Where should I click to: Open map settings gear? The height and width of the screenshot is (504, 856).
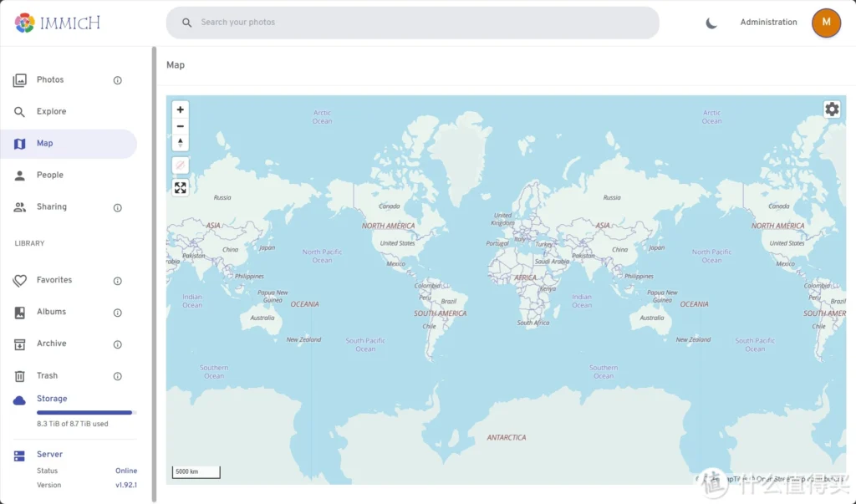[832, 109]
